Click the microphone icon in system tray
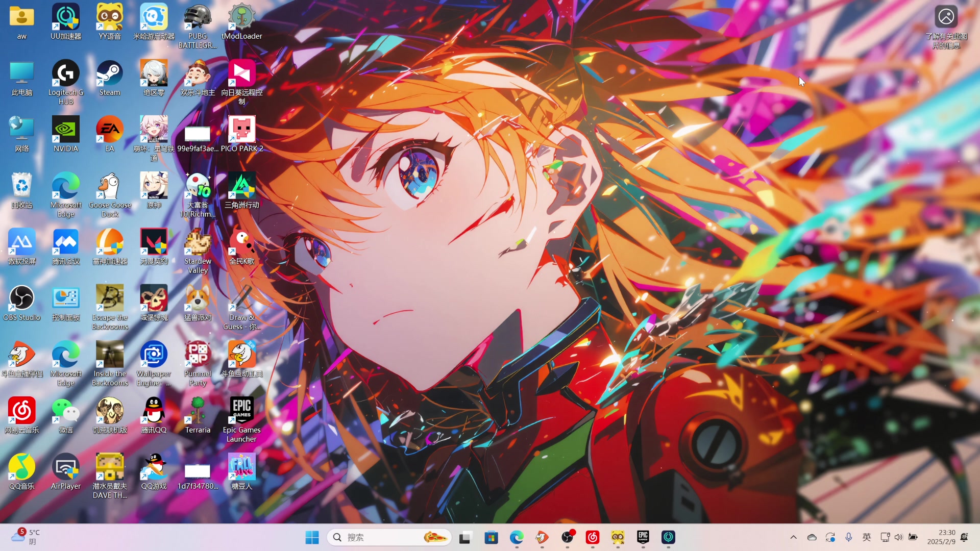This screenshot has width=980, height=551. coord(849,537)
